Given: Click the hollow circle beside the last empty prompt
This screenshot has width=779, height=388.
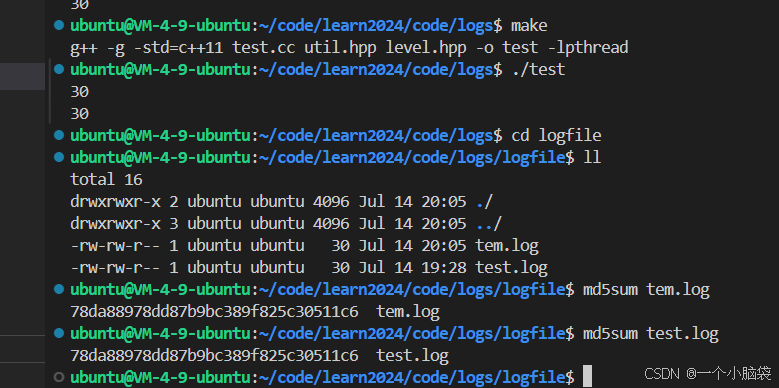Looking at the screenshot, I should click(x=59, y=377).
